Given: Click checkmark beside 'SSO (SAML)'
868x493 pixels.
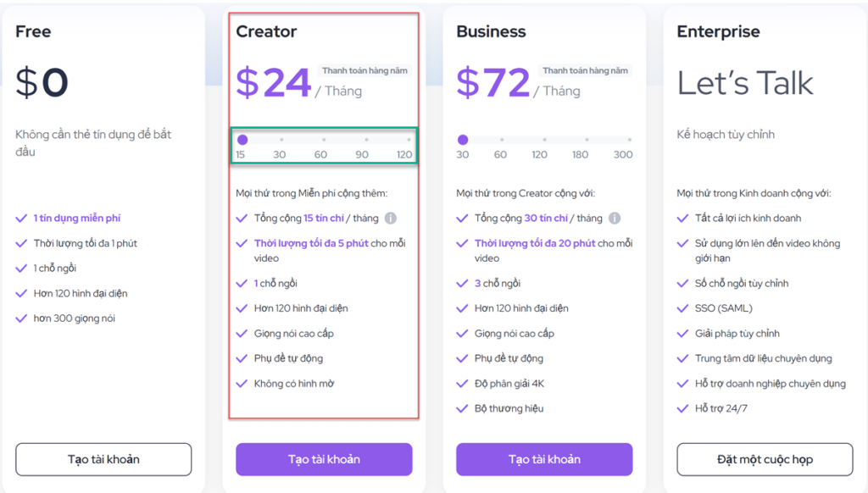Looking at the screenshot, I should pos(682,308).
